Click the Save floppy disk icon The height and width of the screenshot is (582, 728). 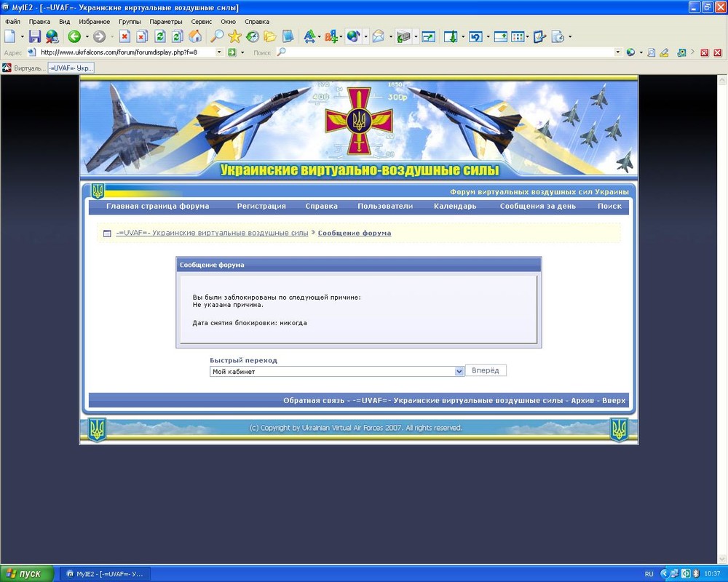pyautogui.click(x=34, y=36)
